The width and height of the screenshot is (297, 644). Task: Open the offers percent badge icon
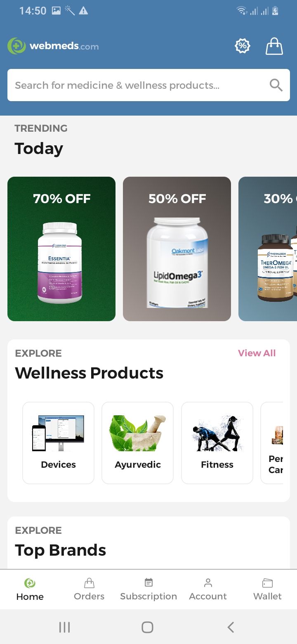pos(243,46)
